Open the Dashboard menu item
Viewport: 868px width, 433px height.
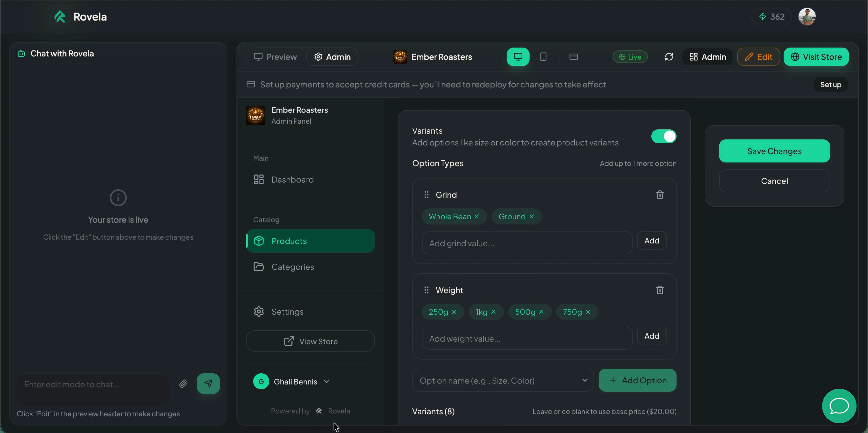(310, 179)
